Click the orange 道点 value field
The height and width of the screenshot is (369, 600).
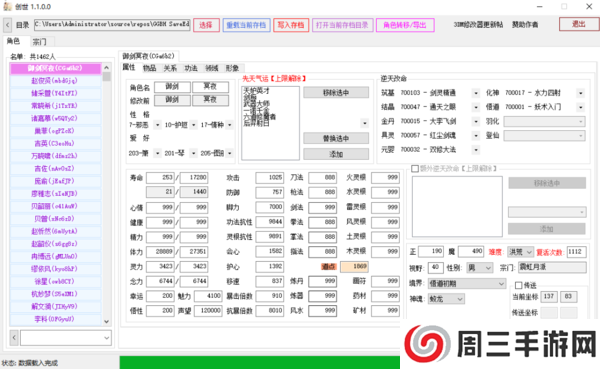[354, 266]
